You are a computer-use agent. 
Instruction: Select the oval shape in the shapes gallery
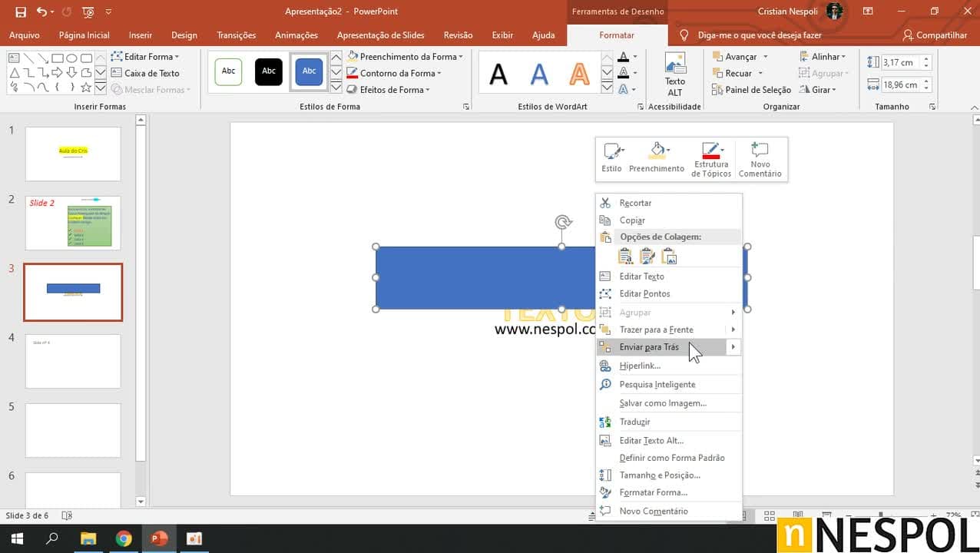click(71, 58)
